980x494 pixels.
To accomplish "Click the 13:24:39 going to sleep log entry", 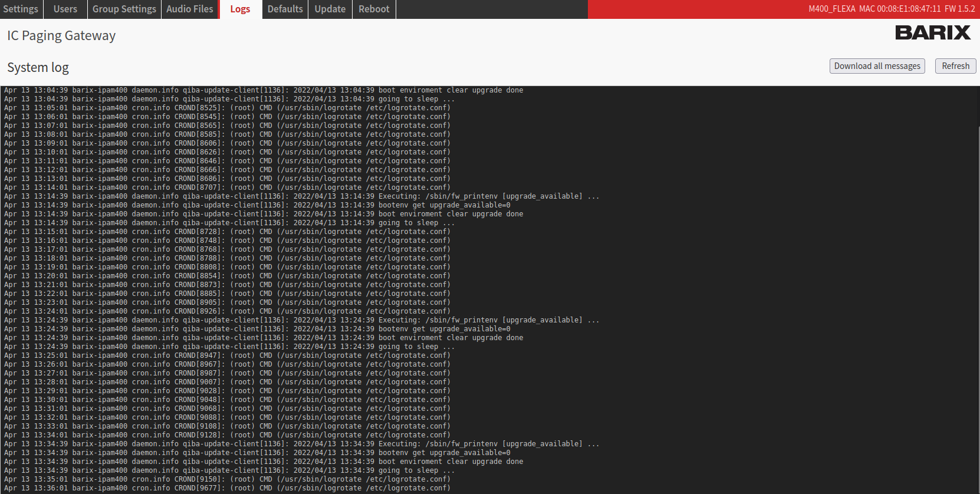I will [229, 347].
